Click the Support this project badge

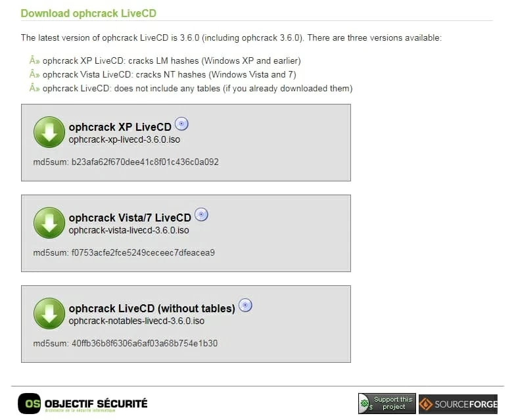coord(387,403)
